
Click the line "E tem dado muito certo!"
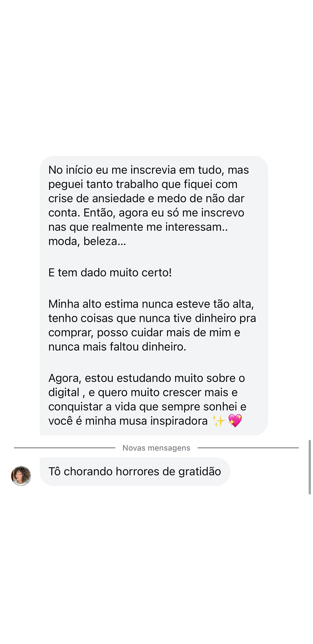pos(110,273)
